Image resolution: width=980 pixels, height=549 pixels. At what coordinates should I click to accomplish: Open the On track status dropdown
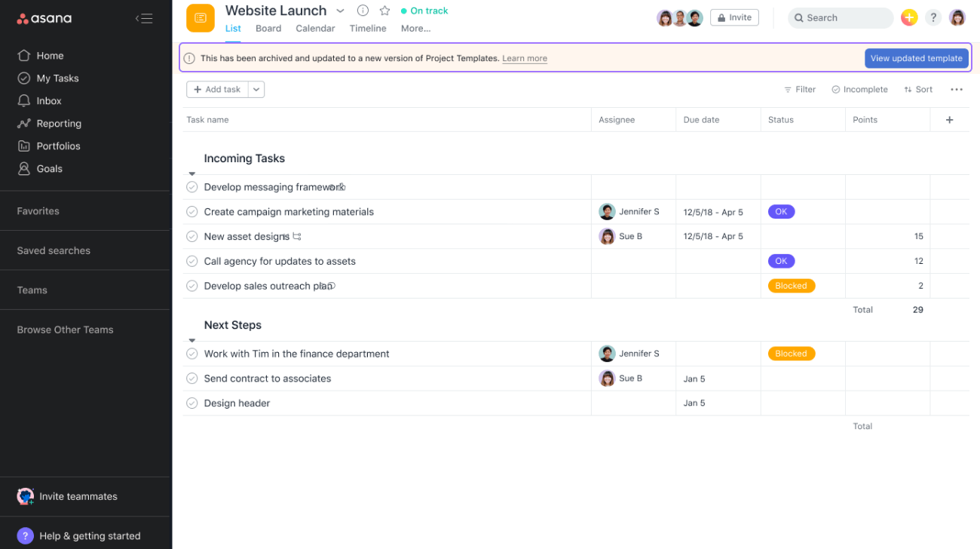tap(424, 11)
